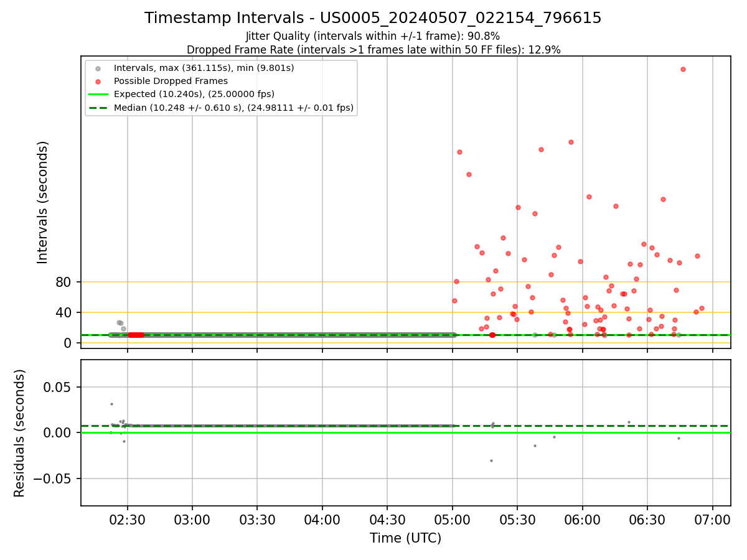Viewport: 747px width, 560px height.
Task: Click the legend entry "Intervals, max (361.115s), min (9.801s)"
Action: click(204, 68)
